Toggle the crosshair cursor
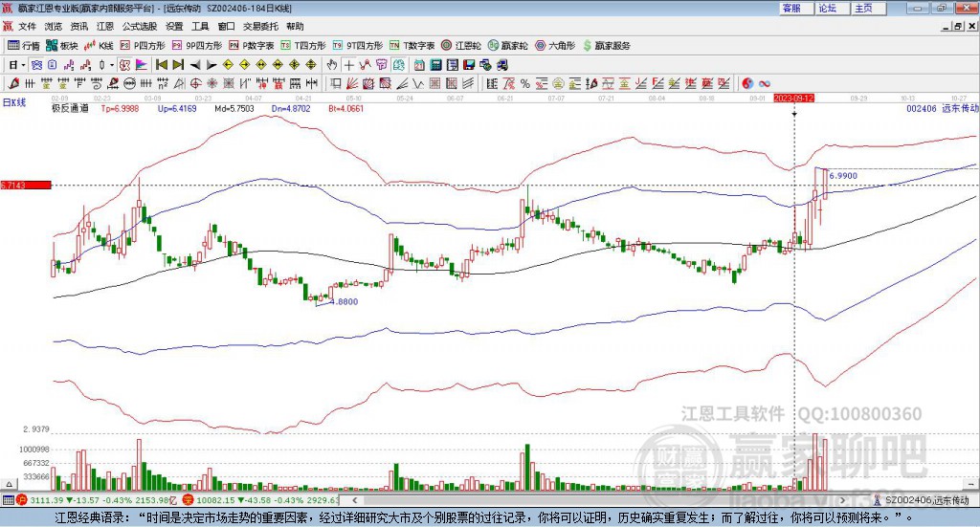 click(348, 65)
